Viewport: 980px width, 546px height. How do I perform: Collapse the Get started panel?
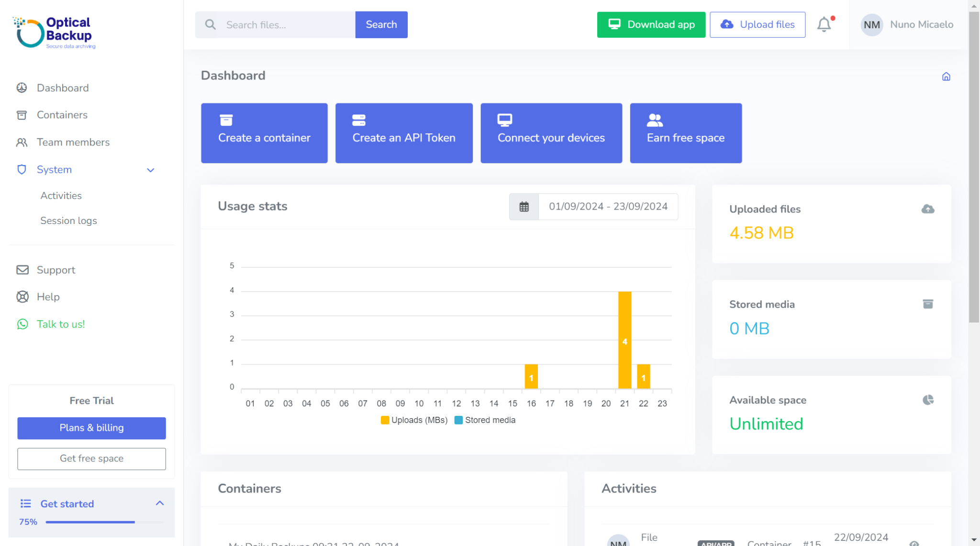pyautogui.click(x=160, y=503)
